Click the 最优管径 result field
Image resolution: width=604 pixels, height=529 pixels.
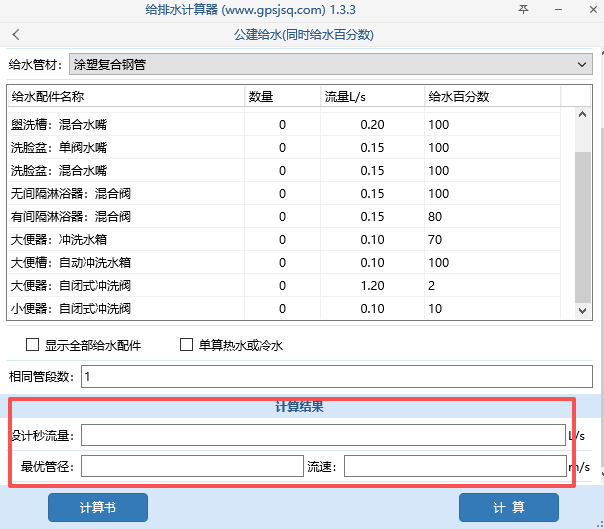click(x=192, y=466)
